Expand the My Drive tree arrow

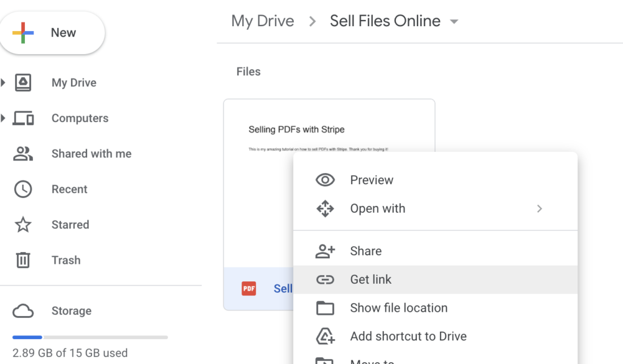point(3,83)
